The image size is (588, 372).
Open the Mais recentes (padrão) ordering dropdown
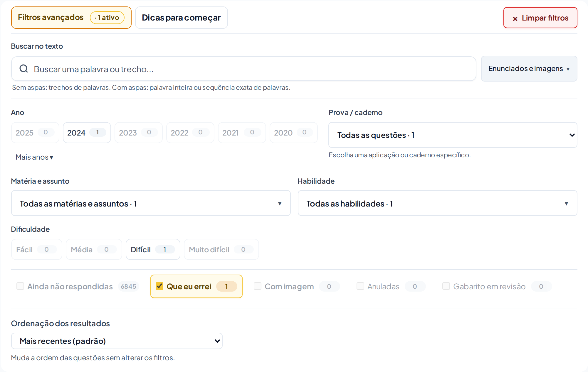[117, 341]
